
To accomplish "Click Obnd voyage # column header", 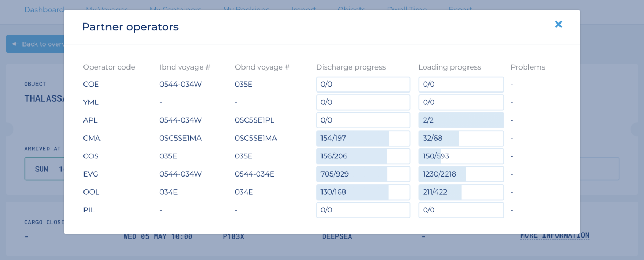I will coord(262,67).
